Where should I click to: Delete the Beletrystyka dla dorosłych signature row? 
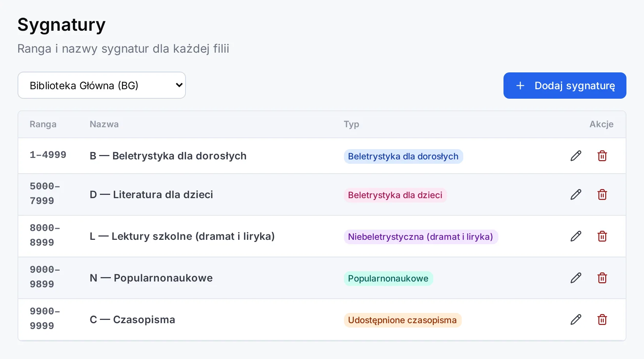[x=602, y=156]
